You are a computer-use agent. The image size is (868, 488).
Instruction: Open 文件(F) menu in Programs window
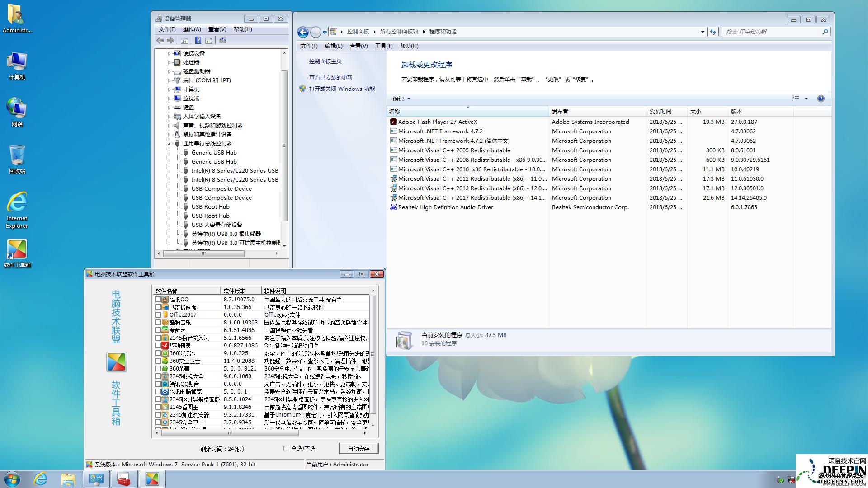point(309,46)
